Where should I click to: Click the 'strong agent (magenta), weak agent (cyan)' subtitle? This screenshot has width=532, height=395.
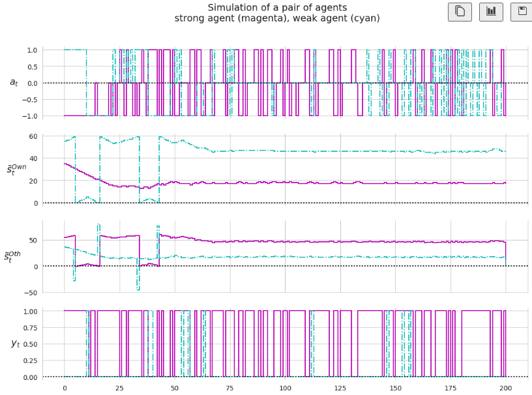277,19
